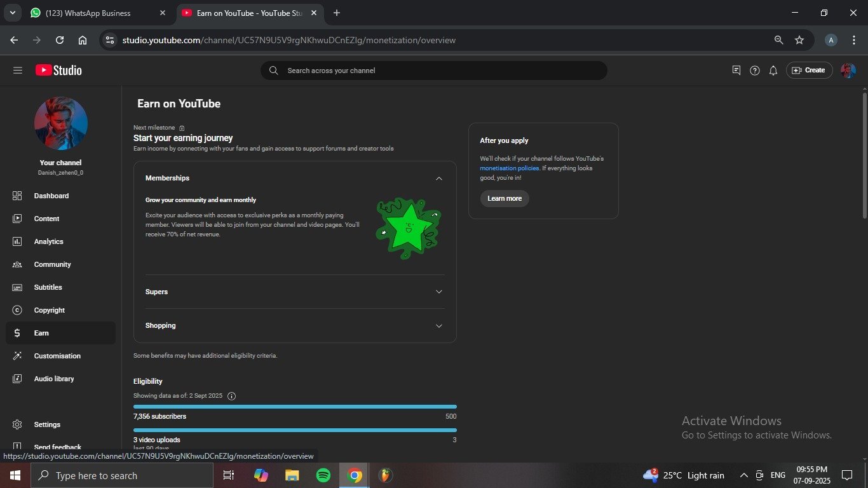The height and width of the screenshot is (488, 868).
Task: Go to Content in the sidebar
Action: 46,219
